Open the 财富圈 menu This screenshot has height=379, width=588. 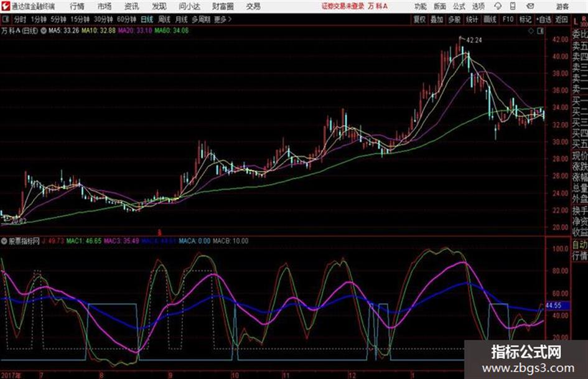coord(223,6)
